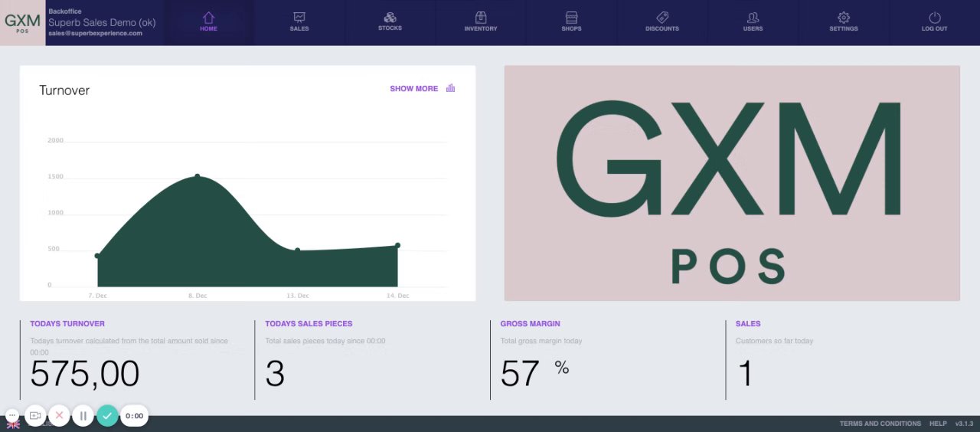Open the Shops storefront icon

coord(571,17)
